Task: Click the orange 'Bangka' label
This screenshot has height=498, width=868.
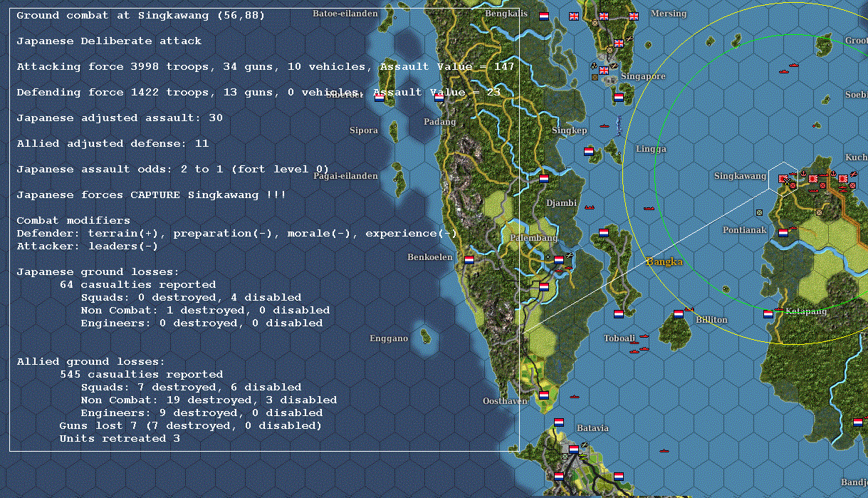Action: 664,261
